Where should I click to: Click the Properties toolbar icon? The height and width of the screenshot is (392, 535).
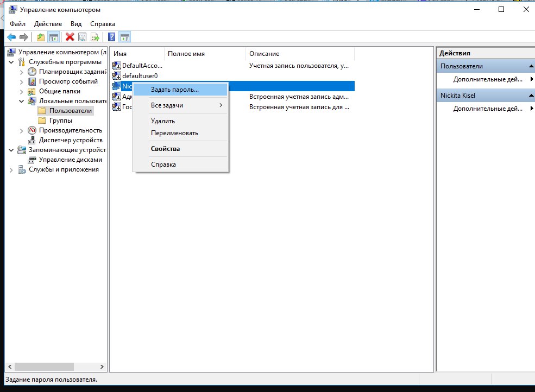coord(82,37)
